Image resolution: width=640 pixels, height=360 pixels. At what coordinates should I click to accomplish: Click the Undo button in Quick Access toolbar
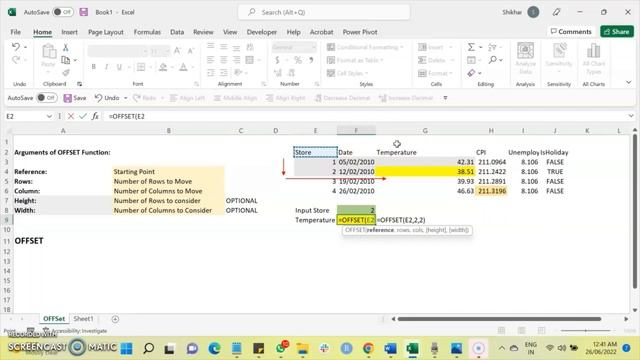coord(107,98)
